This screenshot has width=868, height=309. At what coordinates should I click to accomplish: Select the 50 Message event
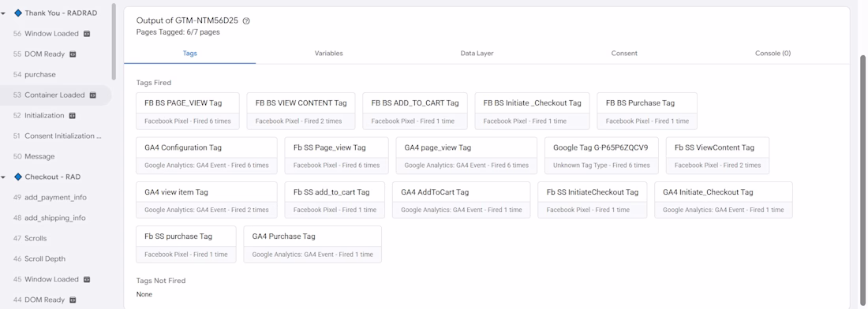(x=55, y=156)
